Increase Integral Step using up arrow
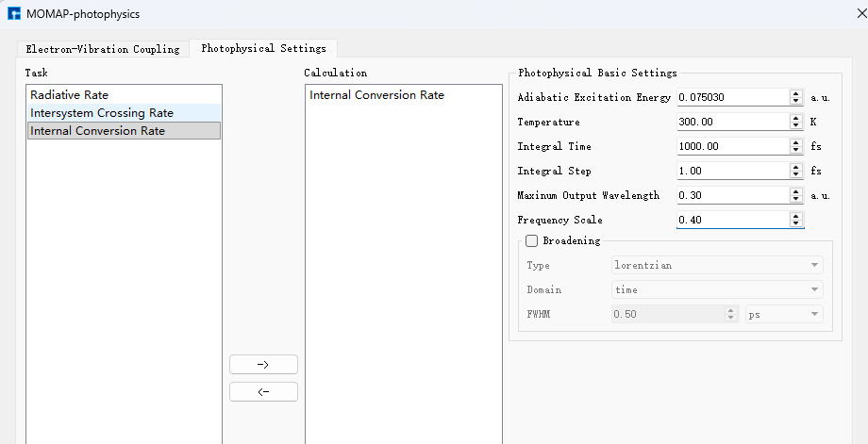868x444 pixels. coord(796,167)
